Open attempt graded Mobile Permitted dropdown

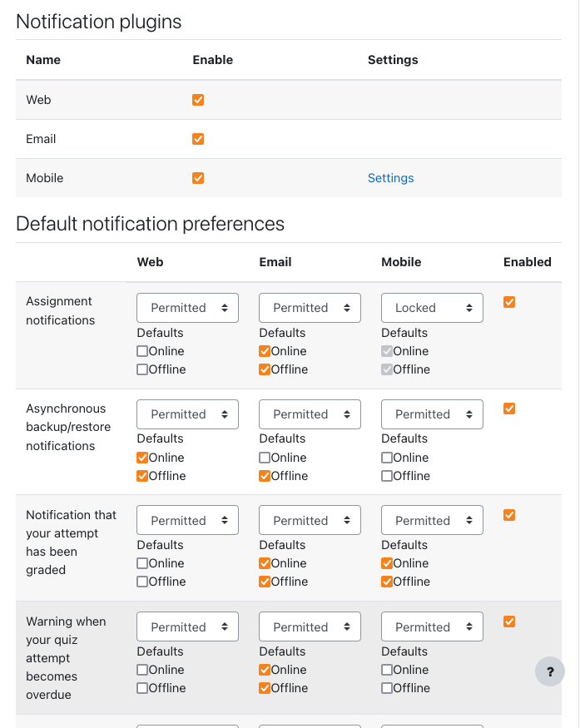[432, 520]
